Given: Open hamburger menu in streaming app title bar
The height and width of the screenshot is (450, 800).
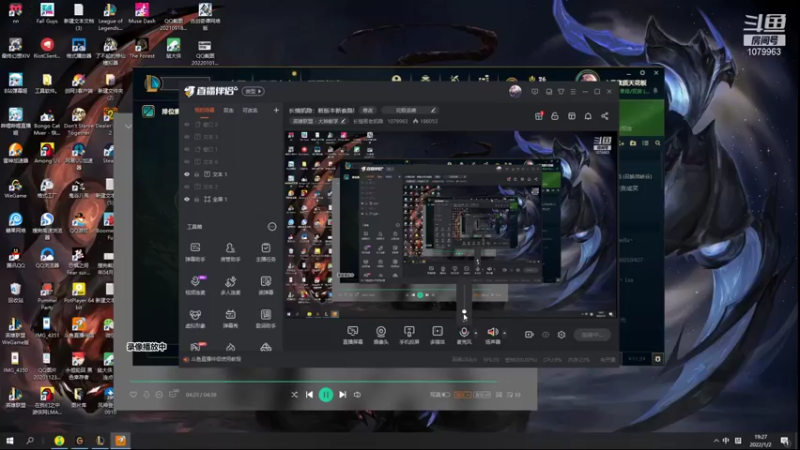Looking at the screenshot, I should (x=572, y=91).
